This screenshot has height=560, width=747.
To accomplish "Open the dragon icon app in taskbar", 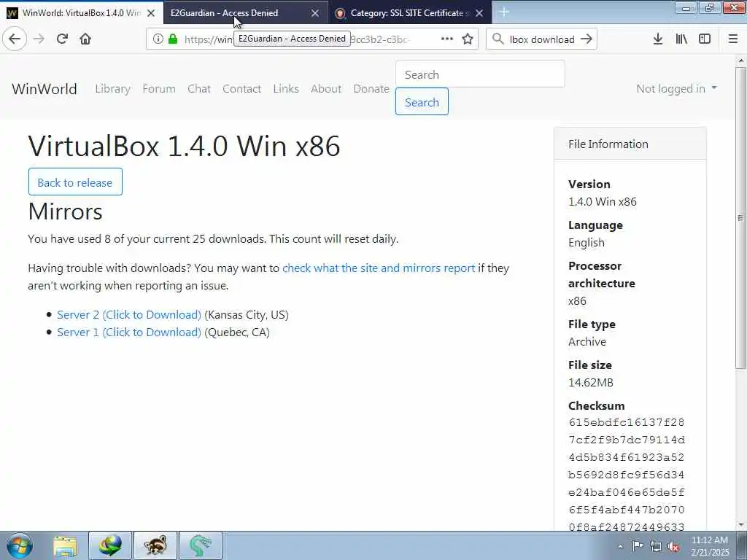I will pyautogui.click(x=200, y=545).
